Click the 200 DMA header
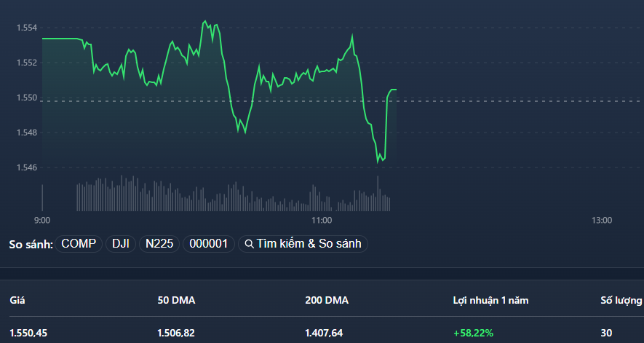Image resolution: width=644 pixels, height=343 pixels. tap(327, 299)
